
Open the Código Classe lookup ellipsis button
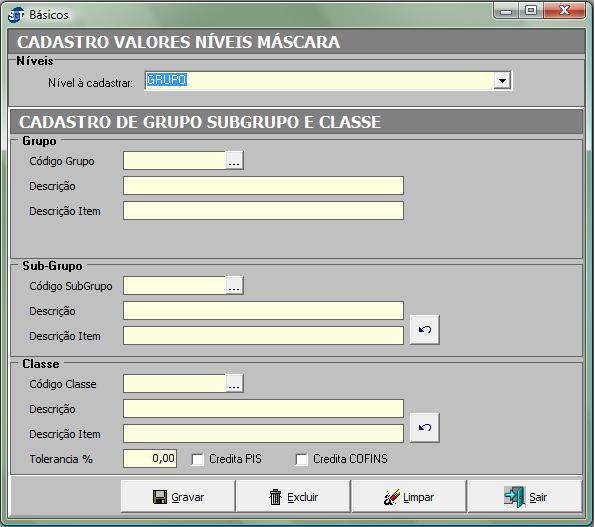tap(234, 383)
